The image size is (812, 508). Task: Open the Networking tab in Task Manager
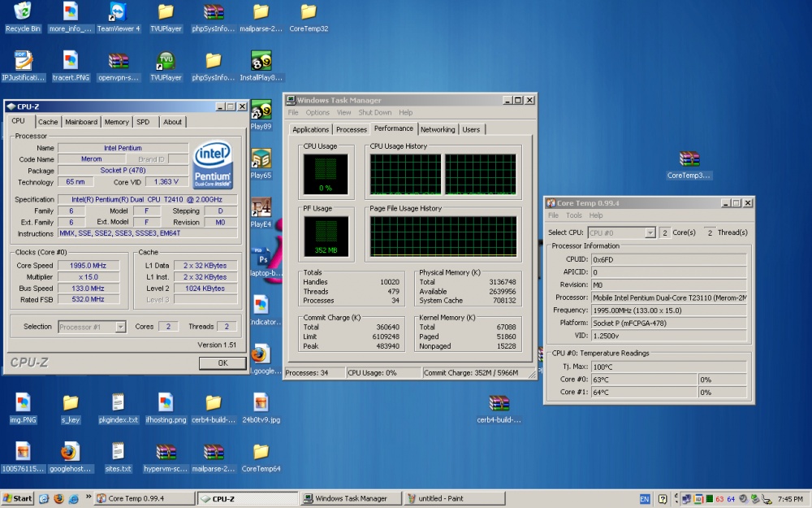(x=438, y=129)
